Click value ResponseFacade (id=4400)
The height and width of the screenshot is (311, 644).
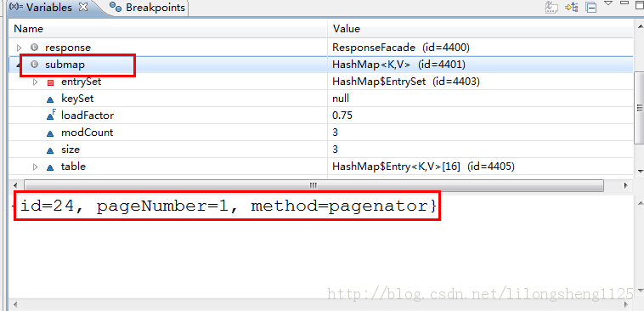(x=401, y=48)
